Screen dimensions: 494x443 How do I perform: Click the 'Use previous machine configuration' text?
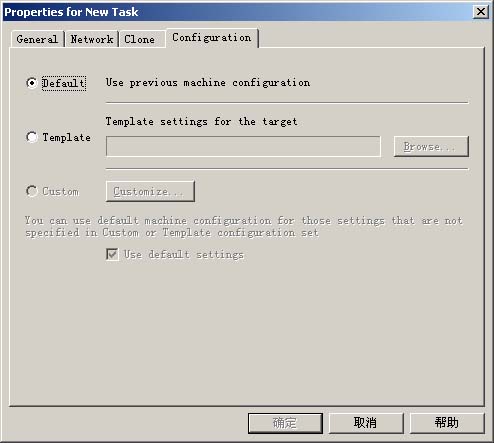point(208,83)
